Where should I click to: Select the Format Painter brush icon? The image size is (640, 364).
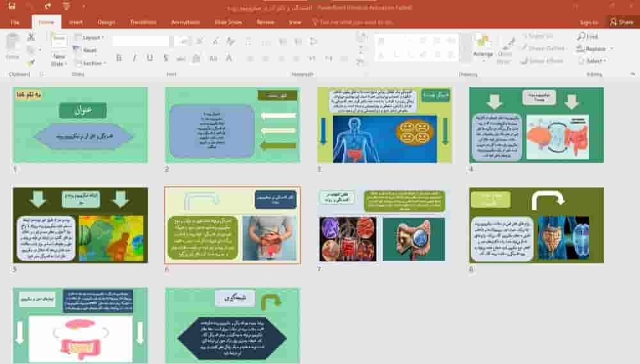tap(30, 63)
